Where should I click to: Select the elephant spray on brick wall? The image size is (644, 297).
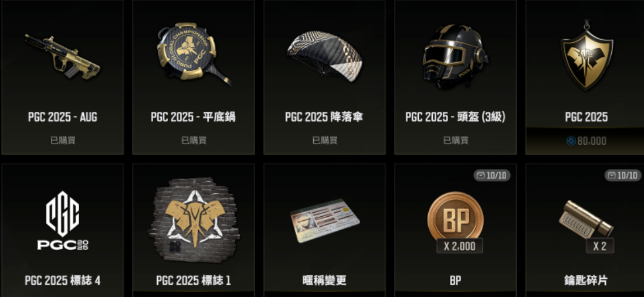(x=194, y=220)
